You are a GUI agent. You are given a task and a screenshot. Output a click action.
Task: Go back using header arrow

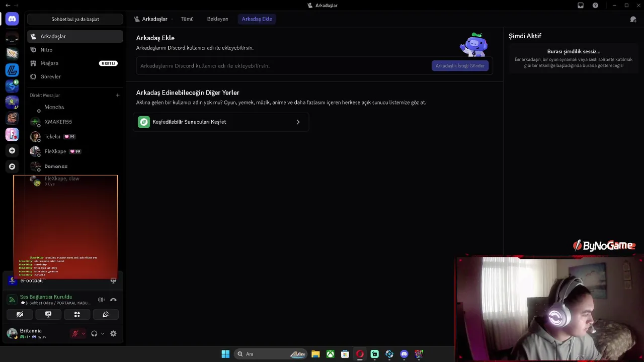coord(8,6)
